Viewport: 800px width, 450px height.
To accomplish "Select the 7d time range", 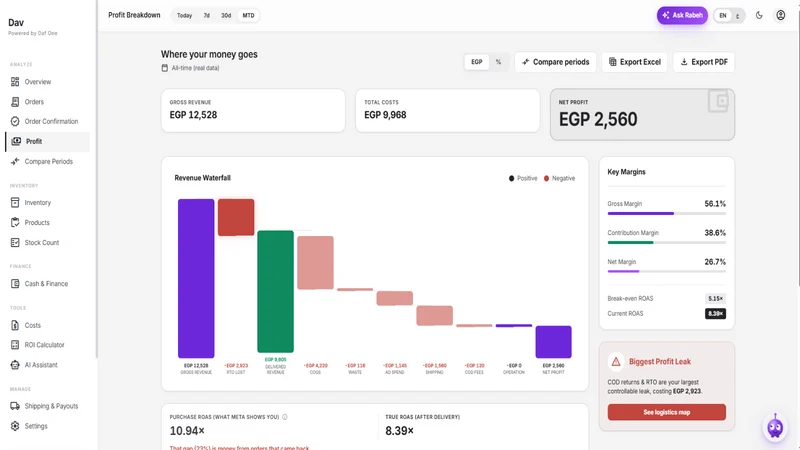I will [207, 15].
